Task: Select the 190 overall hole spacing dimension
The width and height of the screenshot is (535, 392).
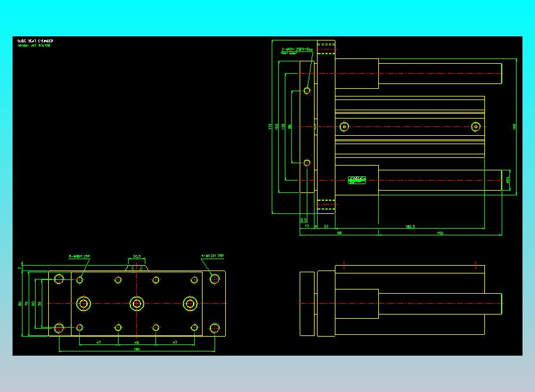Action: pos(137,349)
